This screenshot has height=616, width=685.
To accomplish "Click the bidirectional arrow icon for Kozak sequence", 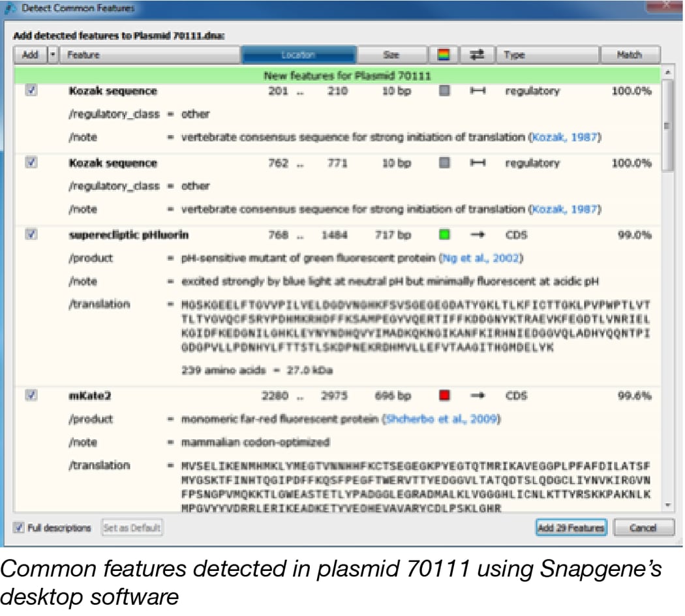I will [x=477, y=91].
